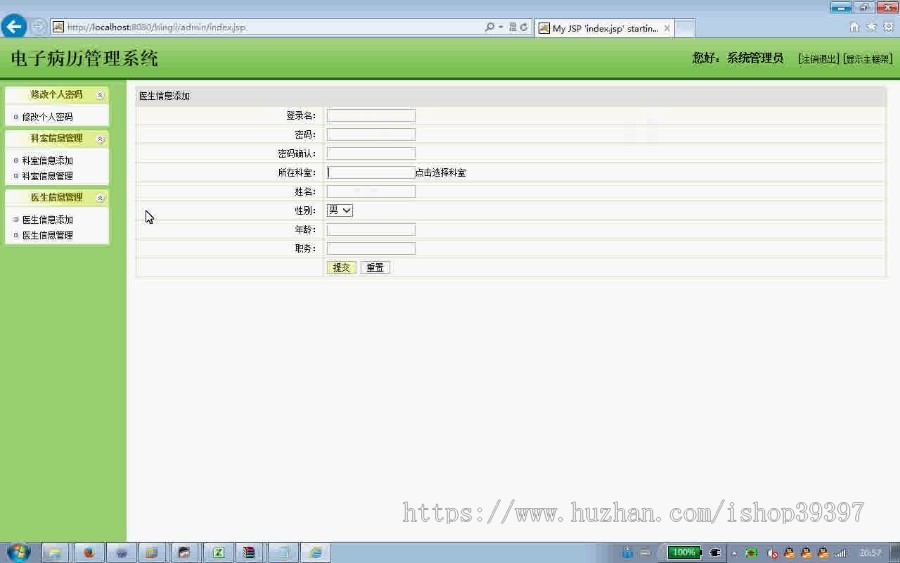
Task: Click the browser forward arrow
Action: point(38,26)
